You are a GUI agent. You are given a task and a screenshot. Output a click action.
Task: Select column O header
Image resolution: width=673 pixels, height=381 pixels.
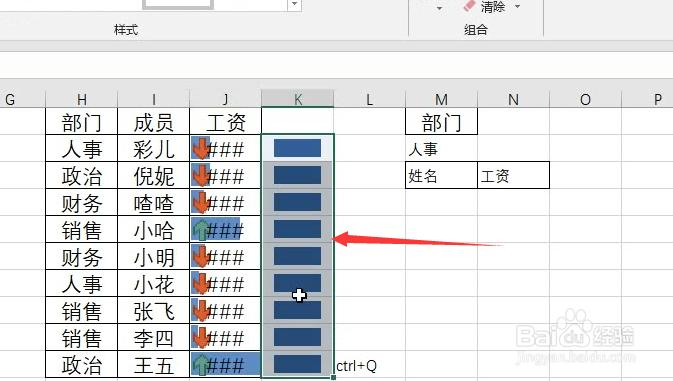585,100
